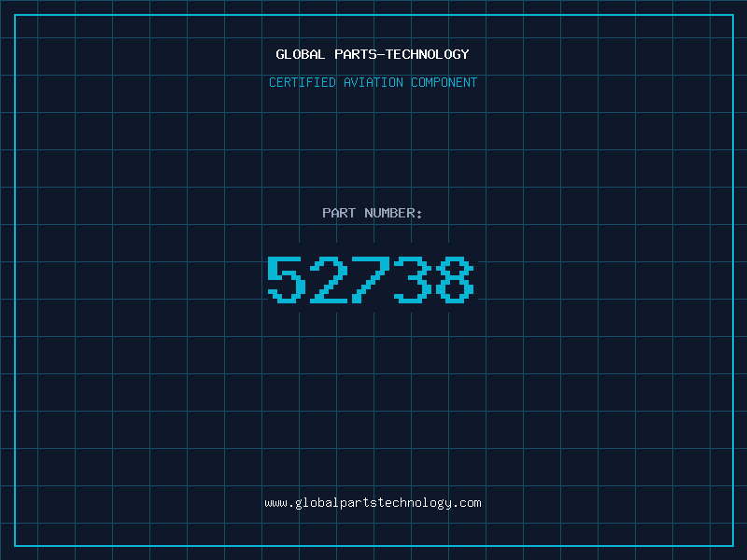Select the CERTIFIED AVIATION COMPONENT subtitle

(x=373, y=82)
